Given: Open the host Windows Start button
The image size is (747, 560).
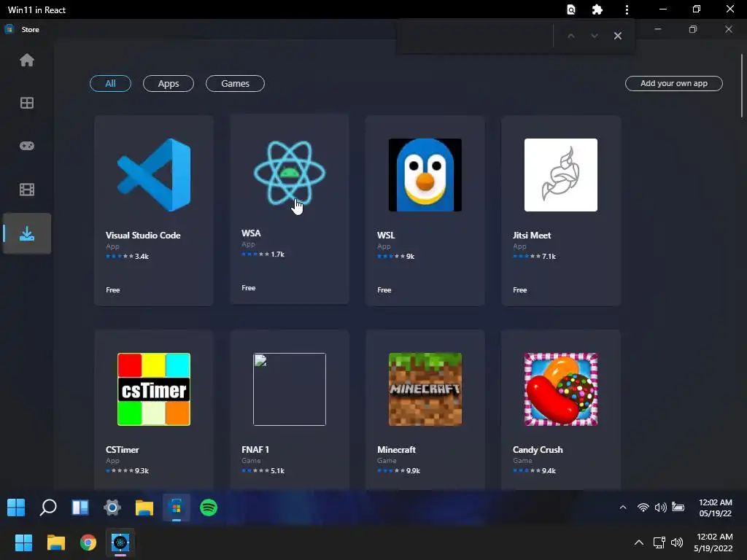Looking at the screenshot, I should (x=23, y=542).
